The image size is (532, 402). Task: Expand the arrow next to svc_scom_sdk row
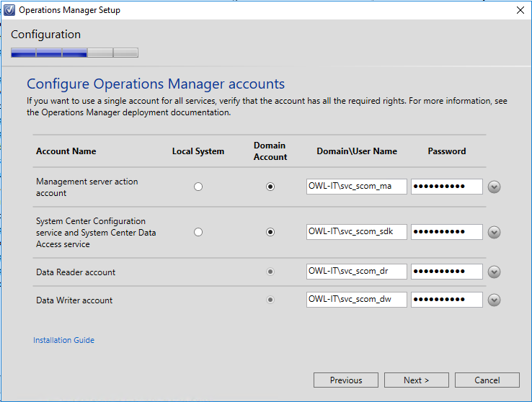494,232
